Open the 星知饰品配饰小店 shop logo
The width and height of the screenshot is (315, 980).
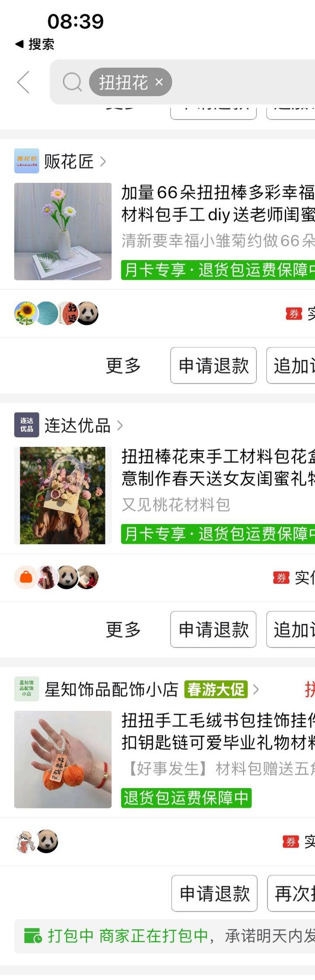coord(26,689)
